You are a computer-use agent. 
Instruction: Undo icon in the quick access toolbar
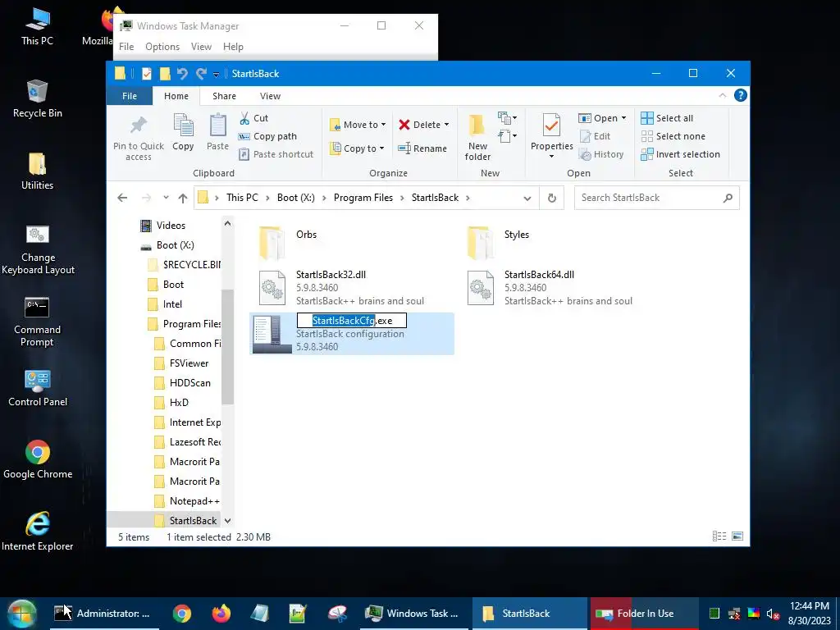pyautogui.click(x=183, y=73)
